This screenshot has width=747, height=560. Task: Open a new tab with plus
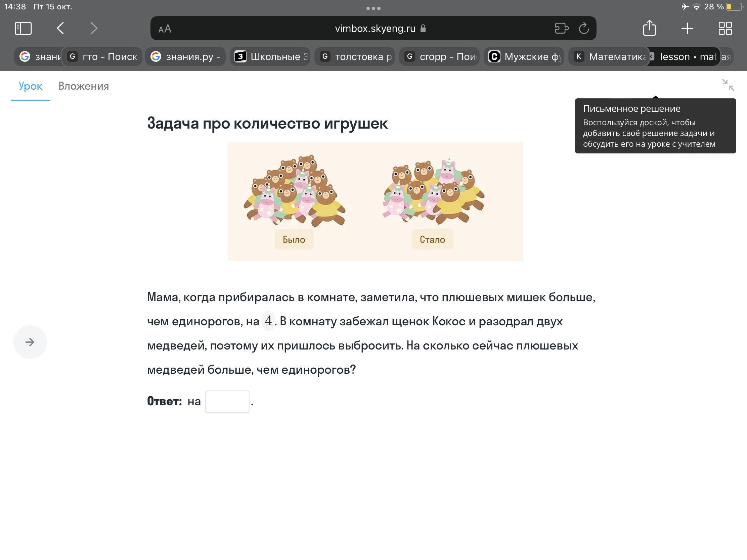(x=687, y=28)
